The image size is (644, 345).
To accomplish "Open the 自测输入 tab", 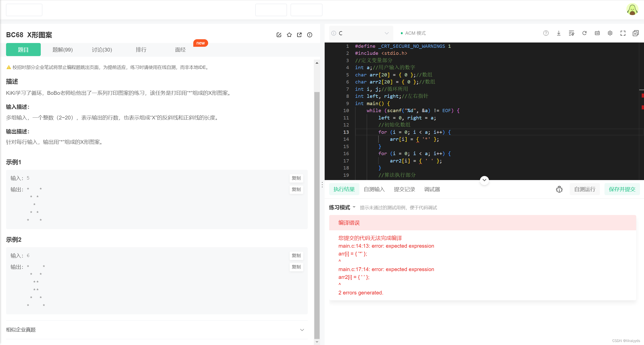I will pos(374,189).
